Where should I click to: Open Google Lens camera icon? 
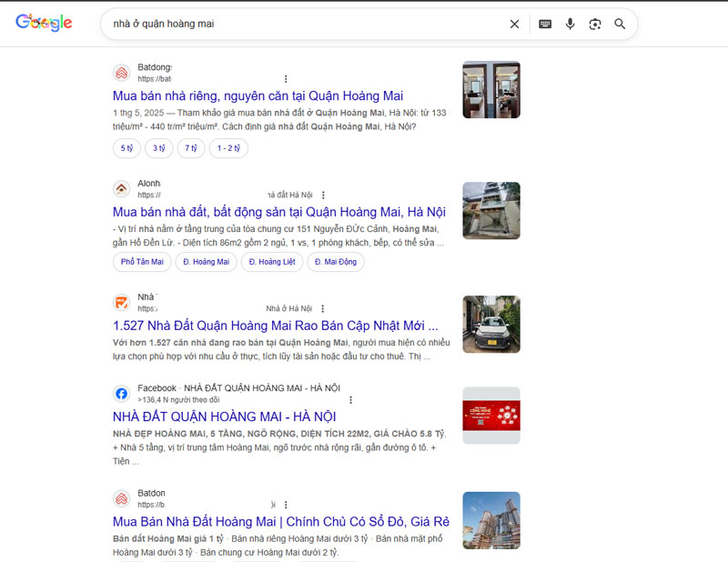coord(595,24)
